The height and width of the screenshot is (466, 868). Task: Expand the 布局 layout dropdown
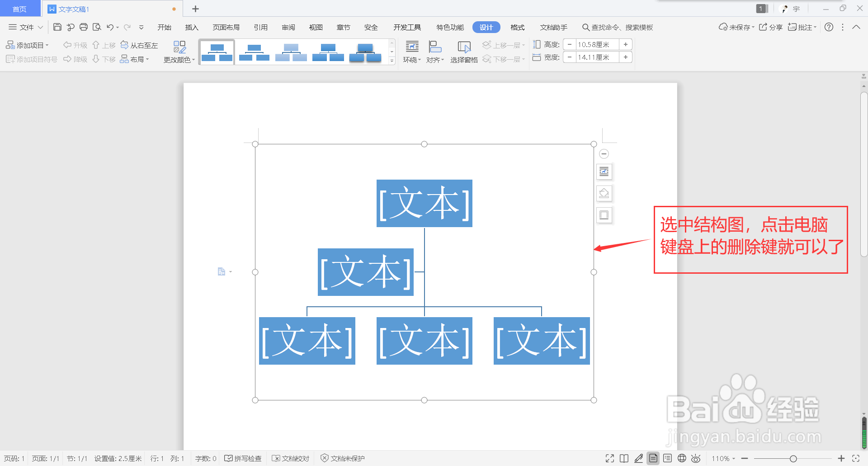135,59
